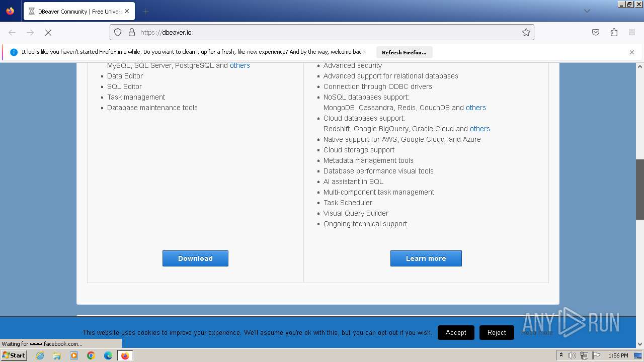Click the Firefox logo icon in title bar
The width and height of the screenshot is (644, 362).
click(x=10, y=11)
